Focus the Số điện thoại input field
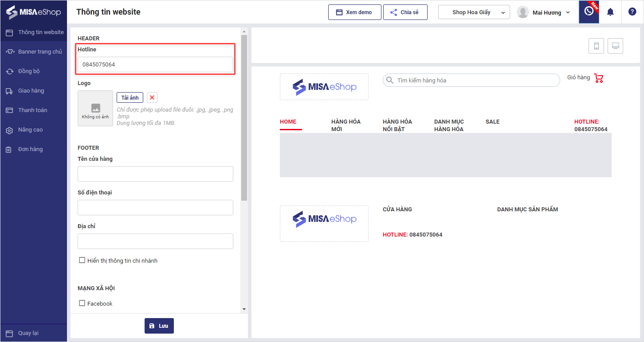This screenshot has height=342, width=644. (x=155, y=208)
